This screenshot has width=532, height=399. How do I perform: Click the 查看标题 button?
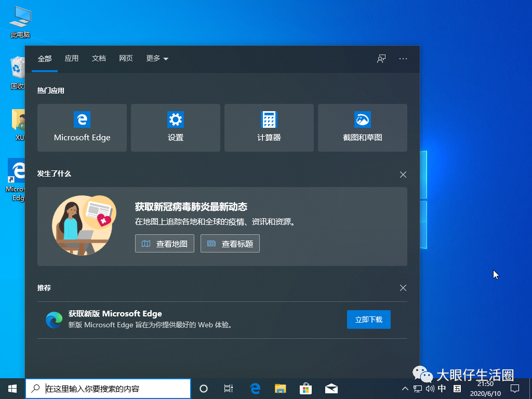pyautogui.click(x=230, y=244)
